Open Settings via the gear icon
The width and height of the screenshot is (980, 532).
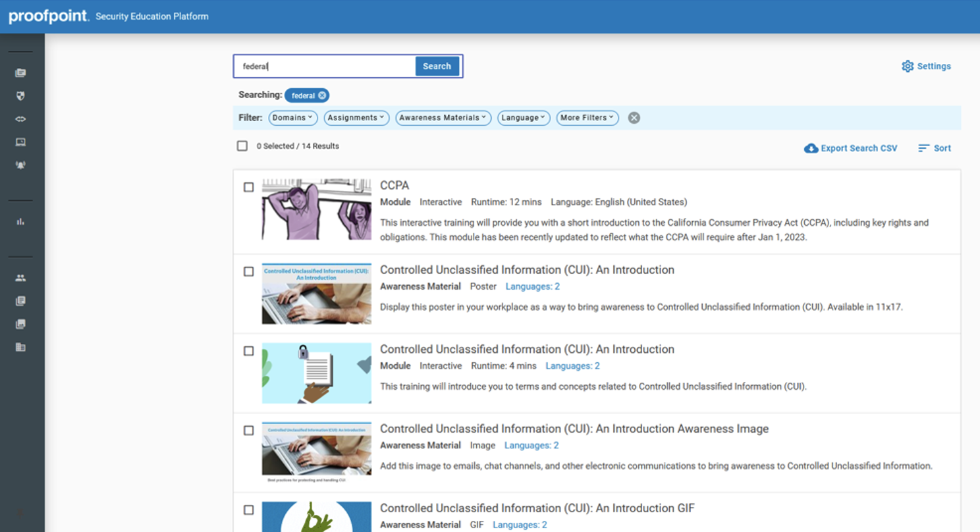(908, 66)
